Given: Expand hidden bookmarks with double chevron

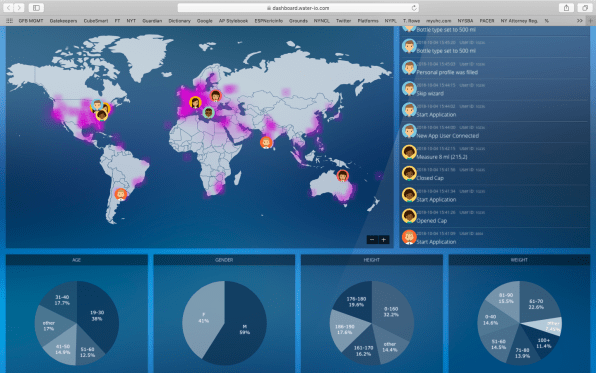Looking at the screenshot, I should click(x=579, y=21).
